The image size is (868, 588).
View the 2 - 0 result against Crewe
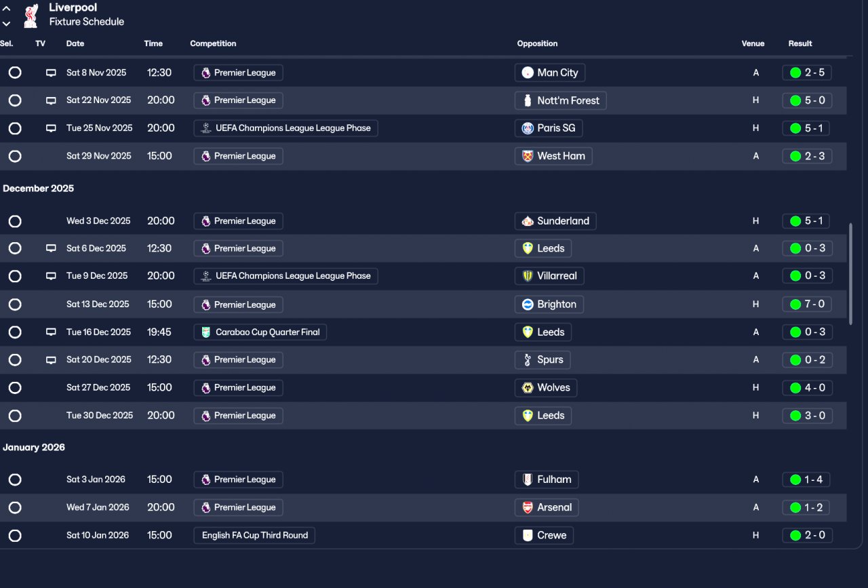click(807, 535)
